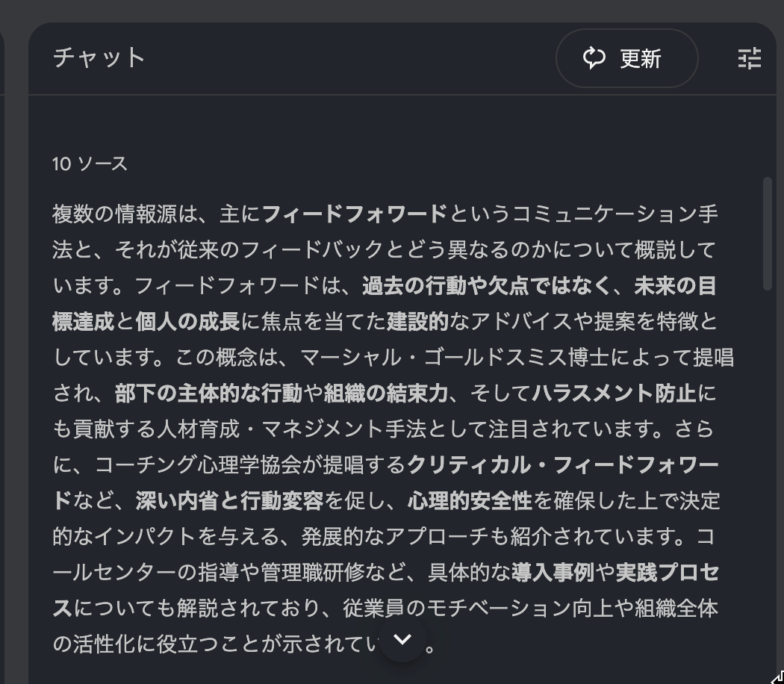The image size is (784, 684).
Task: Click the 10 ソース source count label
Action: [89, 164]
